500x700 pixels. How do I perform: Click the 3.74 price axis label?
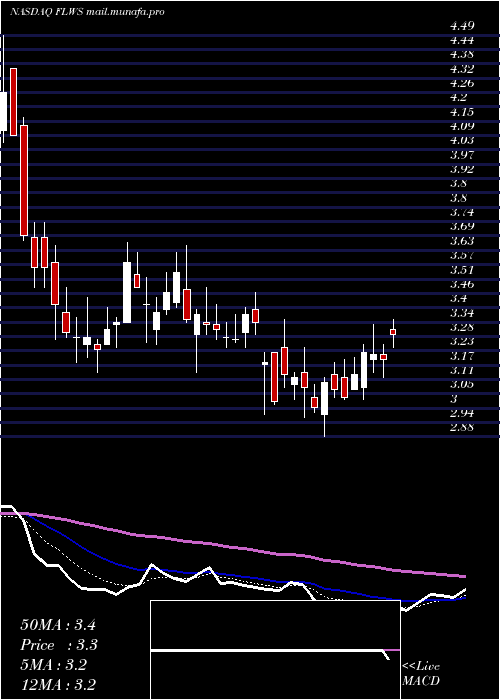(x=462, y=212)
